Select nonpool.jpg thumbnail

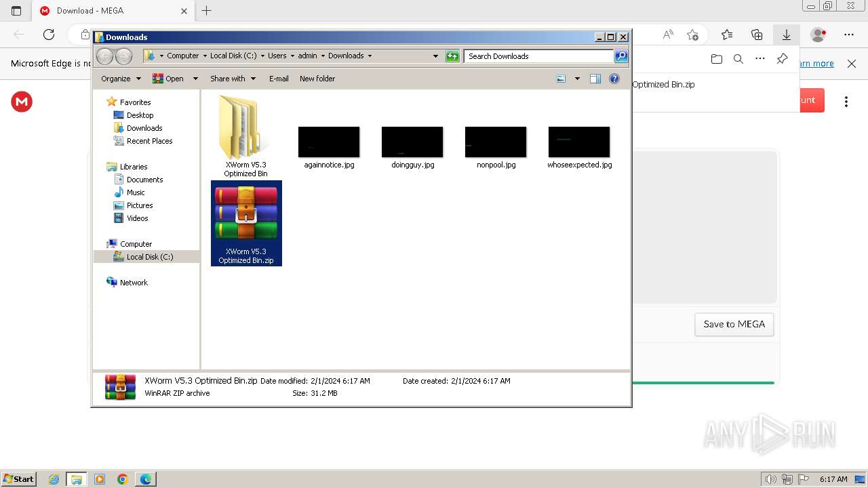[x=496, y=147]
